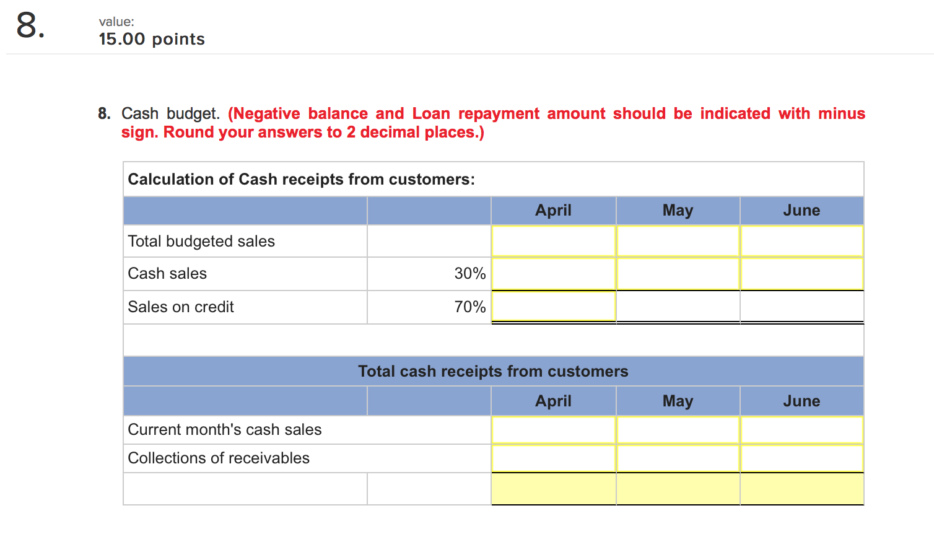Click the yellow April total cell in bottom row
The image size is (934, 560).
coord(553,489)
